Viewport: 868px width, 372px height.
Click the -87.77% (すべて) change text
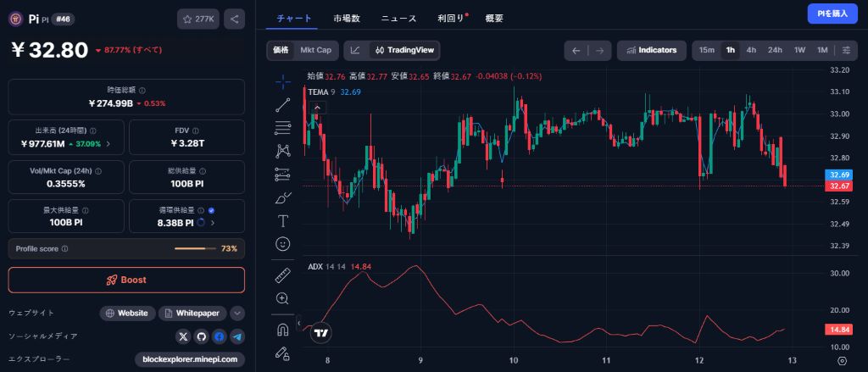(x=129, y=50)
